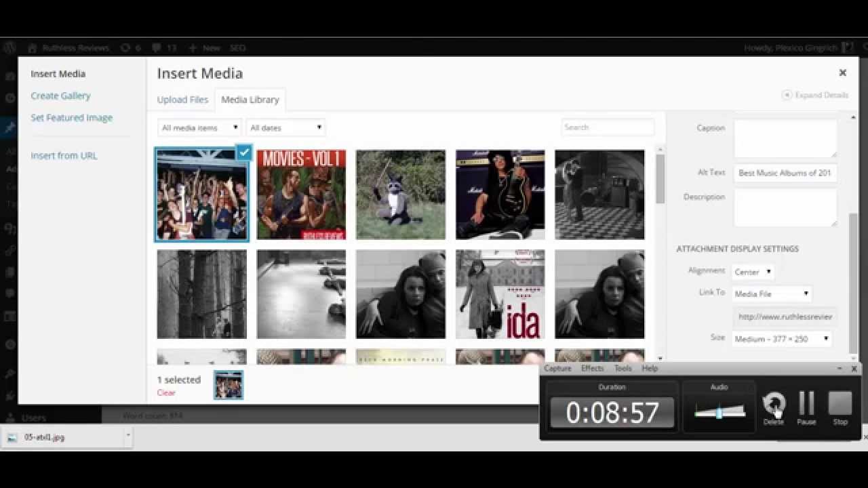Close the Insert Media dialog
Viewport: 868px width, 488px height.
pyautogui.click(x=843, y=73)
